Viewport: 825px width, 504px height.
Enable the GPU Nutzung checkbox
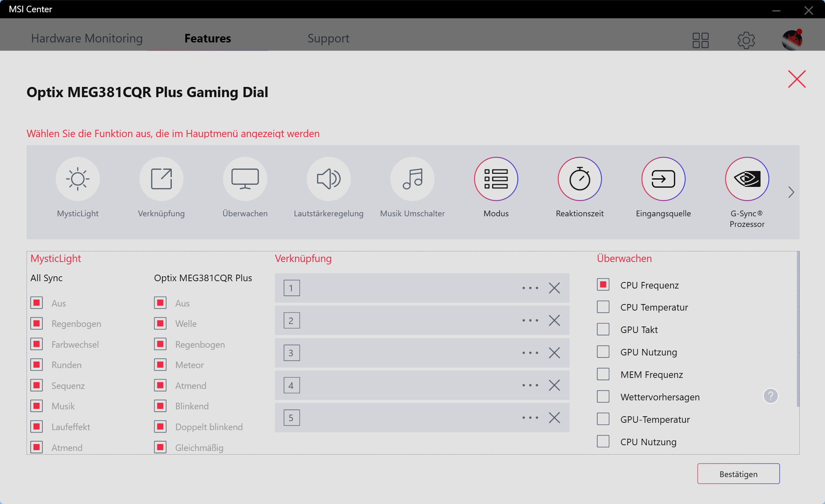pyautogui.click(x=603, y=352)
